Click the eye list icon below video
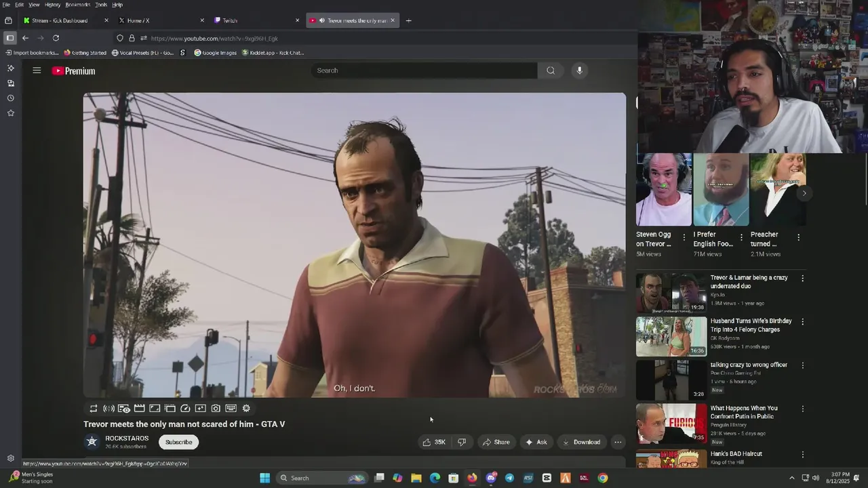The image size is (868, 488). [x=124, y=409]
